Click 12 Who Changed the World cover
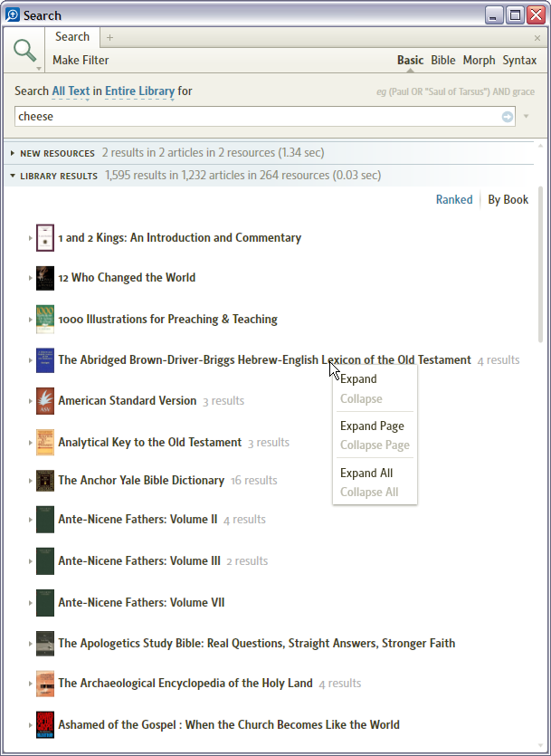551x756 pixels. [x=45, y=278]
